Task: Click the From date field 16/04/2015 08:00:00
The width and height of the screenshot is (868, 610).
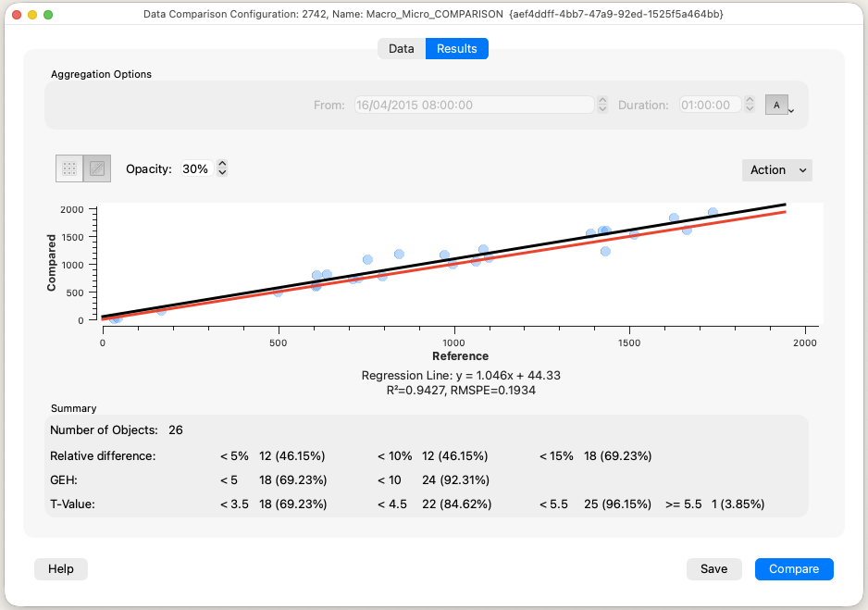Action: pos(474,106)
